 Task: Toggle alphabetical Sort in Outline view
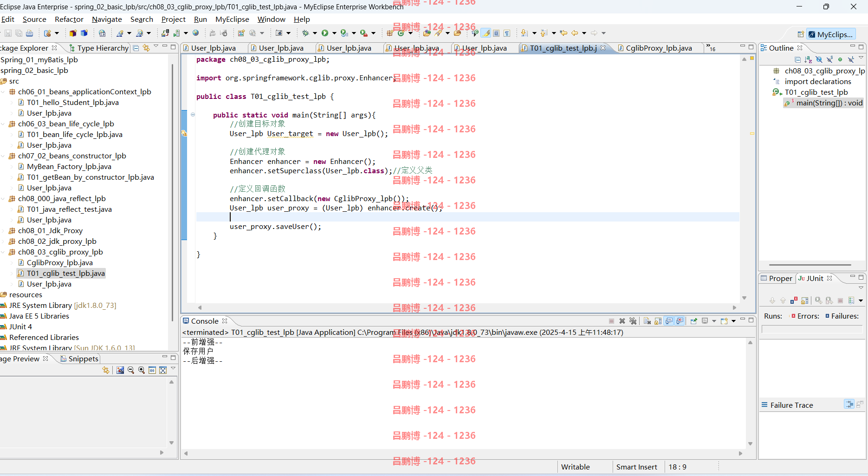(808, 59)
